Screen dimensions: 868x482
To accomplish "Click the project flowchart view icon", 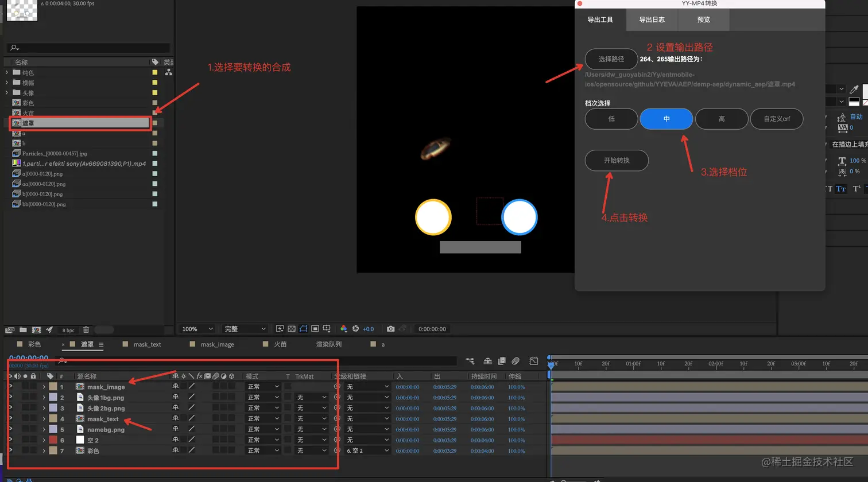I will point(169,72).
